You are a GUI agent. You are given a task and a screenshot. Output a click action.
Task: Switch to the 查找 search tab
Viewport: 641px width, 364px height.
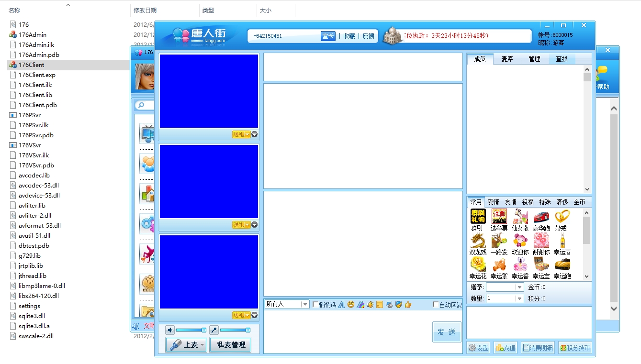point(562,59)
